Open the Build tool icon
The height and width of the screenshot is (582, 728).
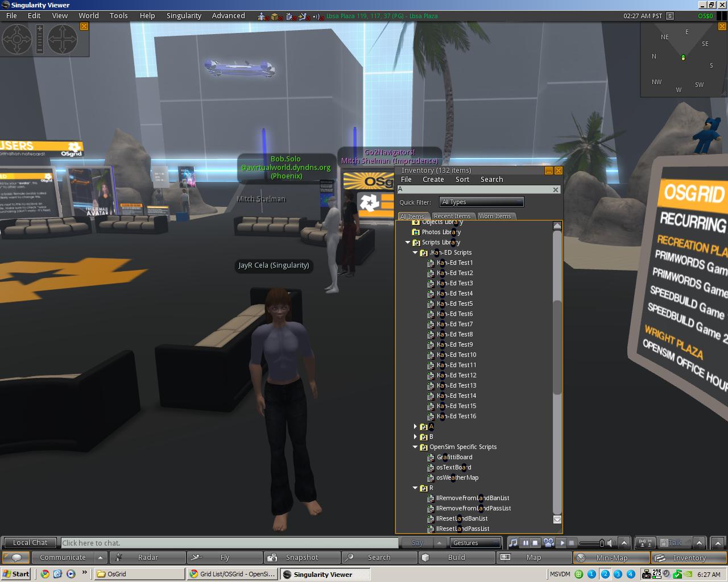[427, 557]
